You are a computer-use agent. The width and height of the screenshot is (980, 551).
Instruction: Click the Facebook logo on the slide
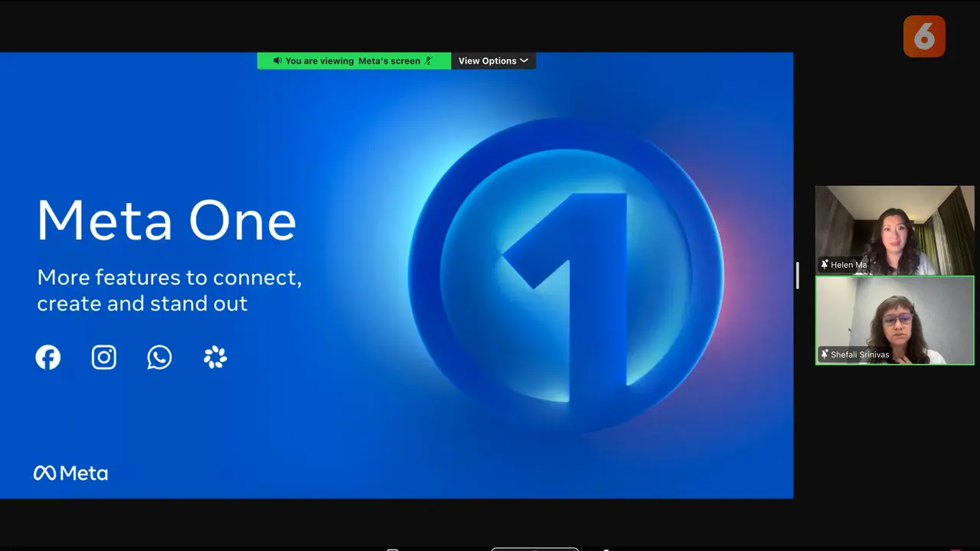48,357
